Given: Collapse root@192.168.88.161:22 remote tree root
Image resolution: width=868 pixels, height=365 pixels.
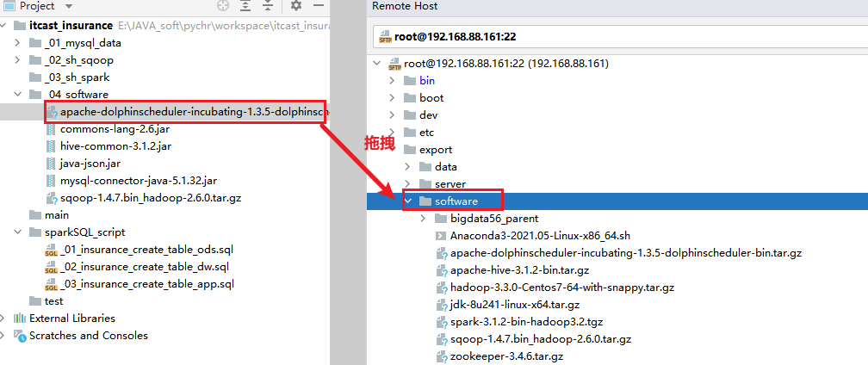Looking at the screenshot, I should [x=377, y=64].
